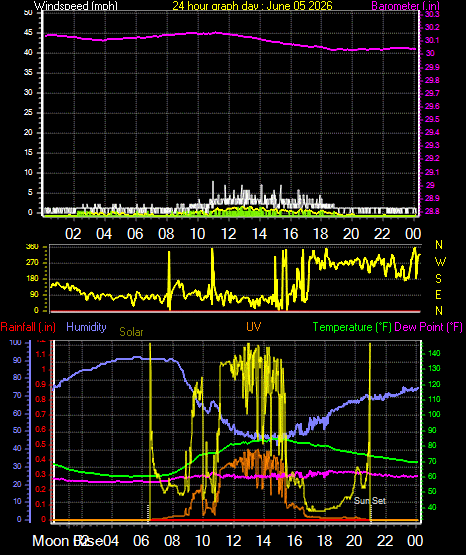
Task: Select the '24 hour graph day : June 05 2026' title
Action: [x=252, y=5]
